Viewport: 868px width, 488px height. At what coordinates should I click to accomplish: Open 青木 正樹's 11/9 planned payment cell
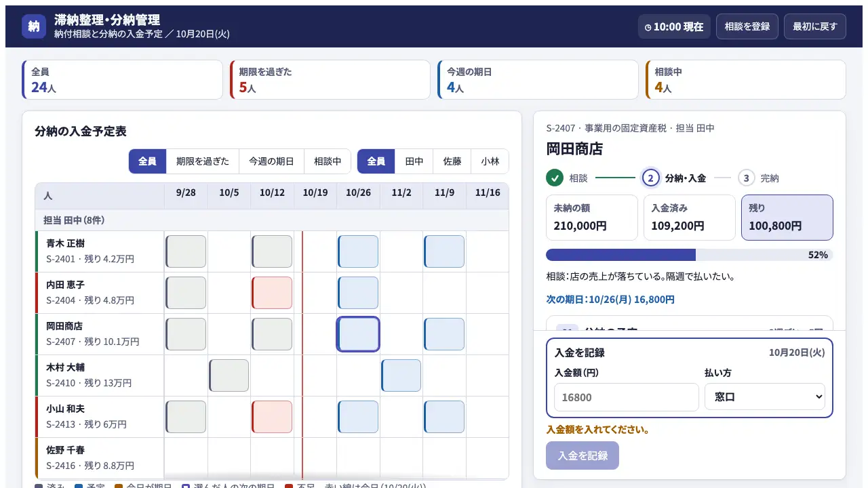tap(444, 251)
